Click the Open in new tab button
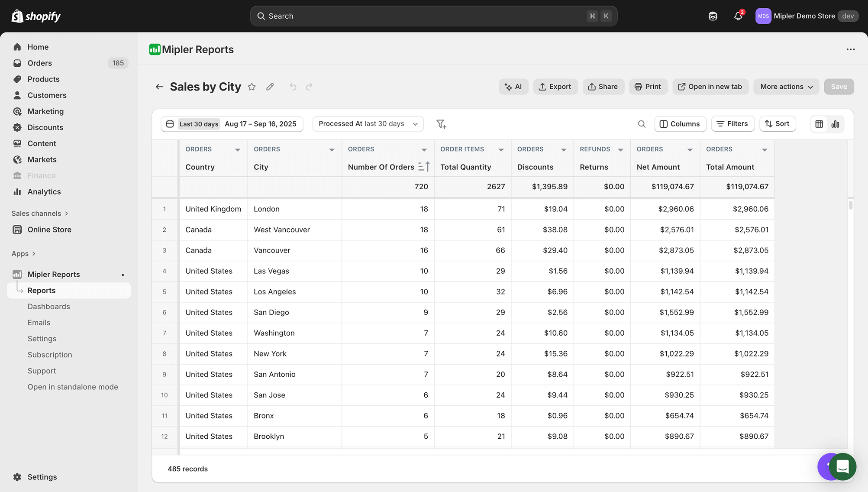Viewport: 868px width, 492px height. point(710,87)
